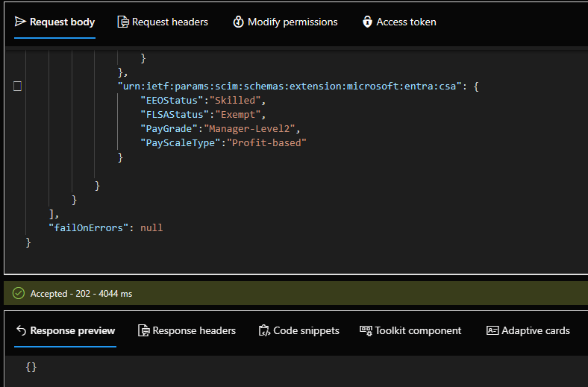
Task: Click the empty {} response body
Action: [x=31, y=367]
